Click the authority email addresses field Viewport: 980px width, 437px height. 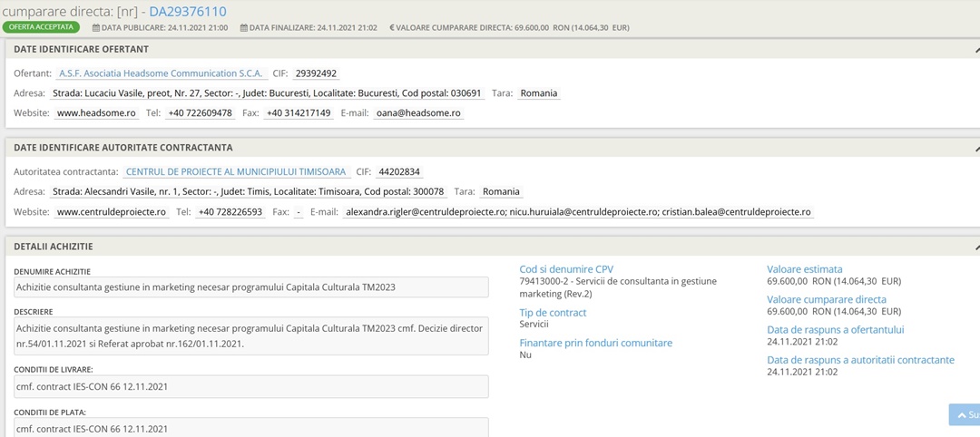578,211
